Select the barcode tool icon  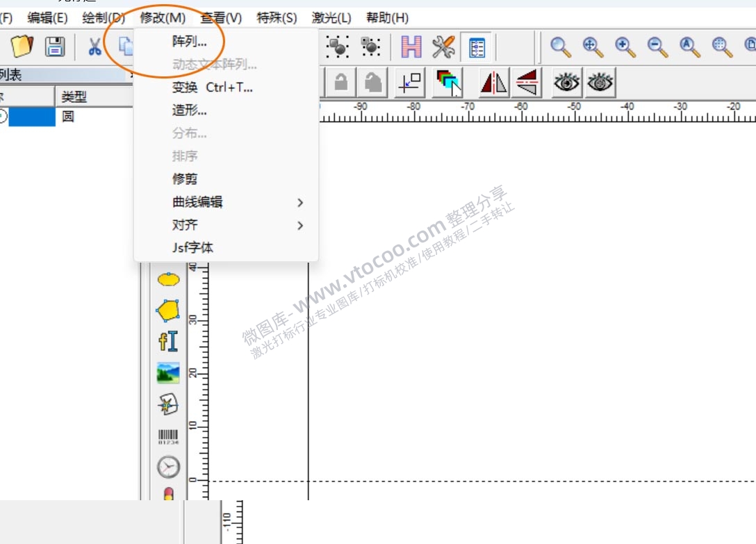click(168, 436)
